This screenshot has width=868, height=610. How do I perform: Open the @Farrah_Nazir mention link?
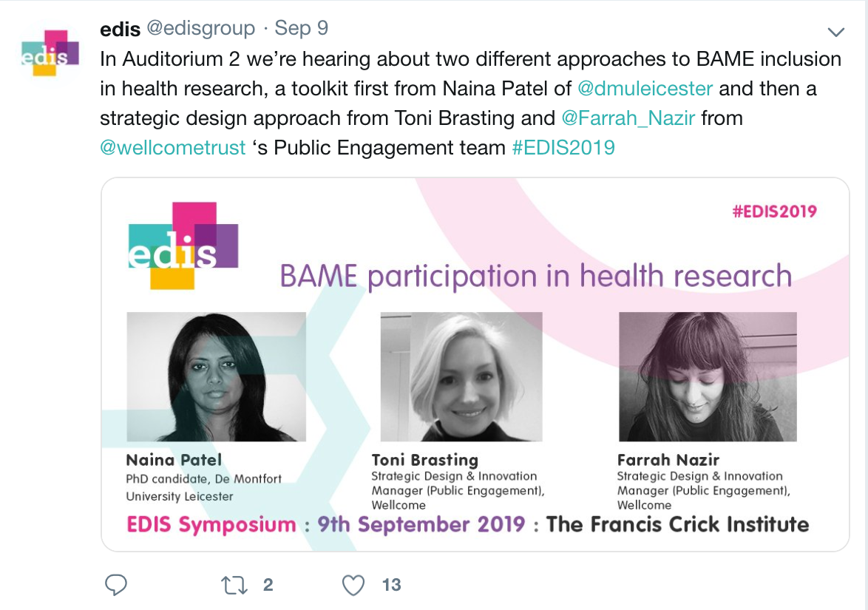[628, 118]
